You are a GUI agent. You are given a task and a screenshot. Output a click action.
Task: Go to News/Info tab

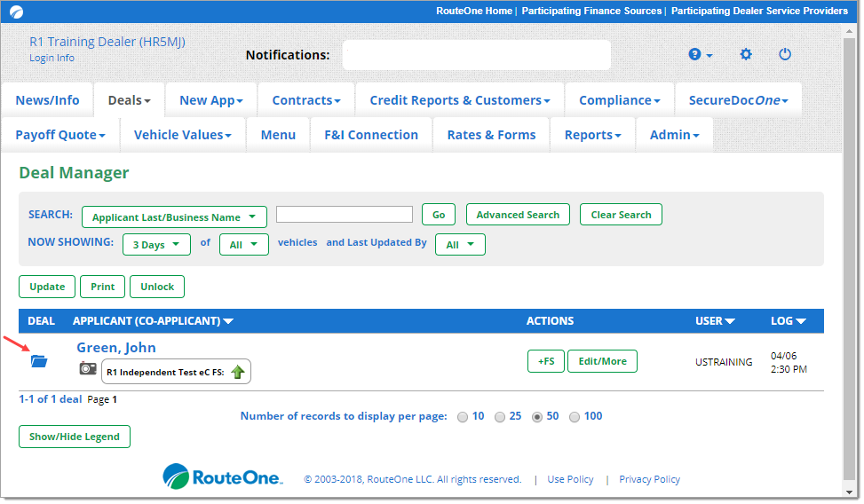pos(47,100)
